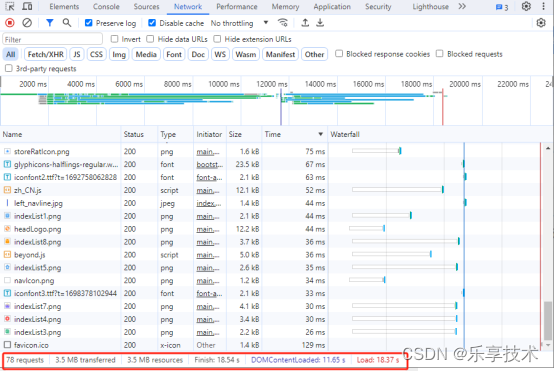Open DevTools three-dot customize menu
Screen dimensions: 554x372
[543, 6]
